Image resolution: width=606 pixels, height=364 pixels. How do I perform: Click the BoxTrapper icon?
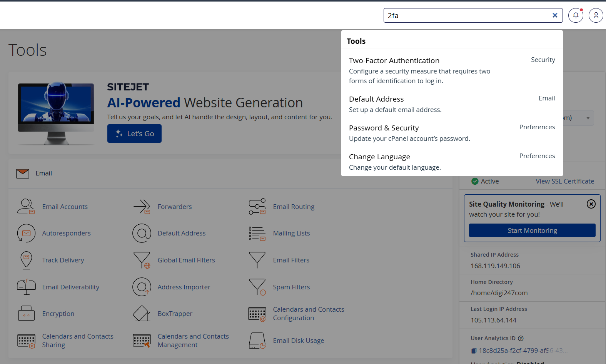142,314
